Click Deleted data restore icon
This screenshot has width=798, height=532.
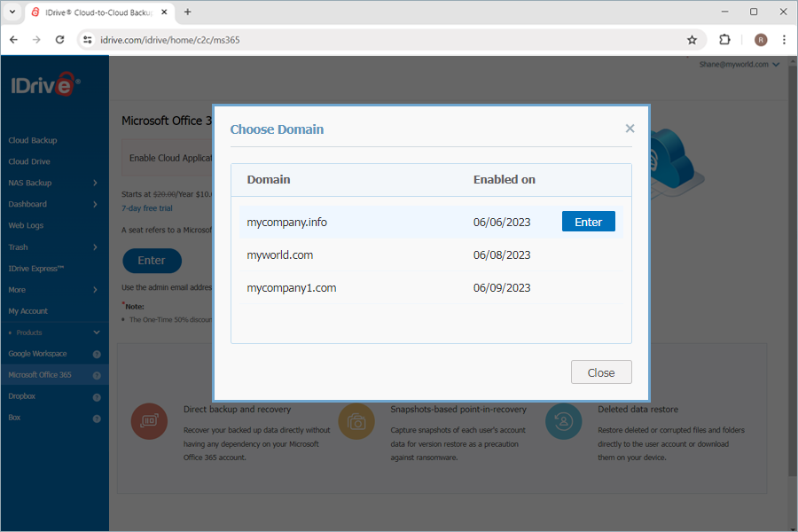pyautogui.click(x=563, y=421)
